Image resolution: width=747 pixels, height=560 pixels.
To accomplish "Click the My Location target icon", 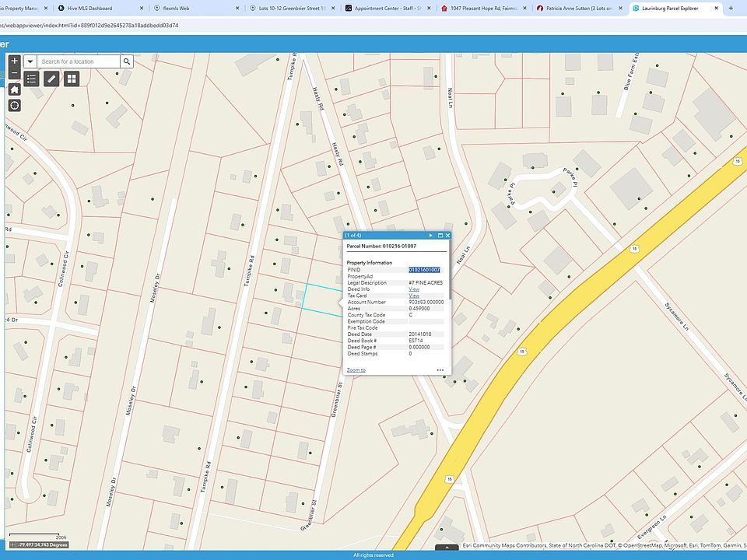I will click(14, 105).
